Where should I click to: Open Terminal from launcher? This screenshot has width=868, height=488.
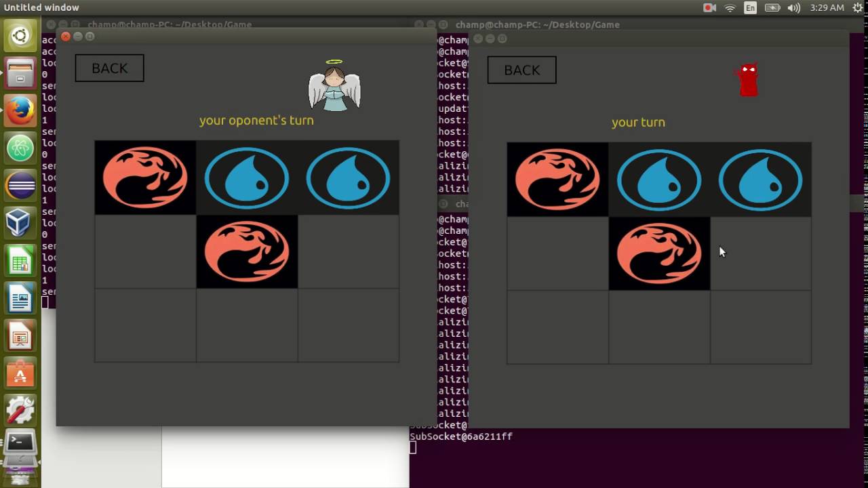(20, 444)
